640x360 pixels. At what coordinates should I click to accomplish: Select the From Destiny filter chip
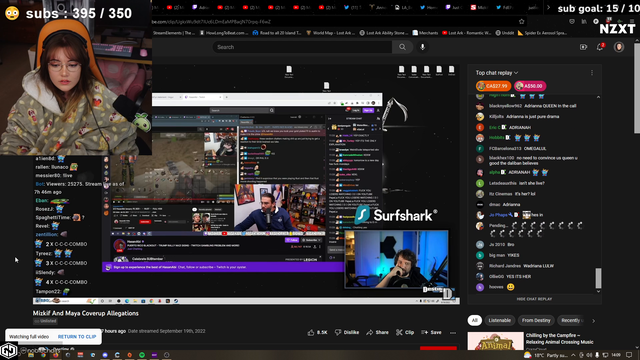(x=536, y=320)
